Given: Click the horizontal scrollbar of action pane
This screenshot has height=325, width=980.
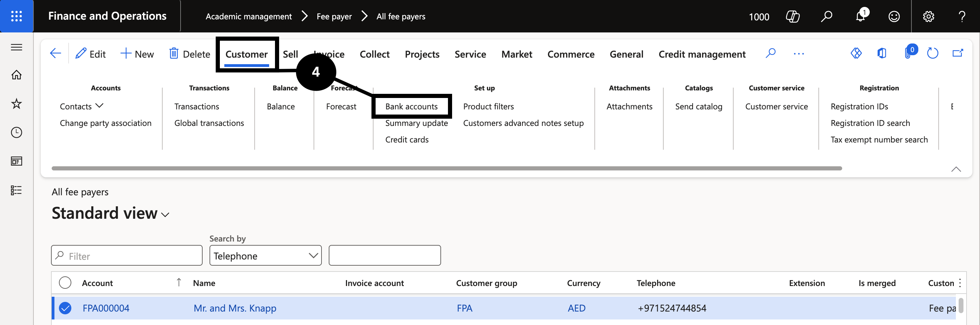Looking at the screenshot, I should coord(447,168).
